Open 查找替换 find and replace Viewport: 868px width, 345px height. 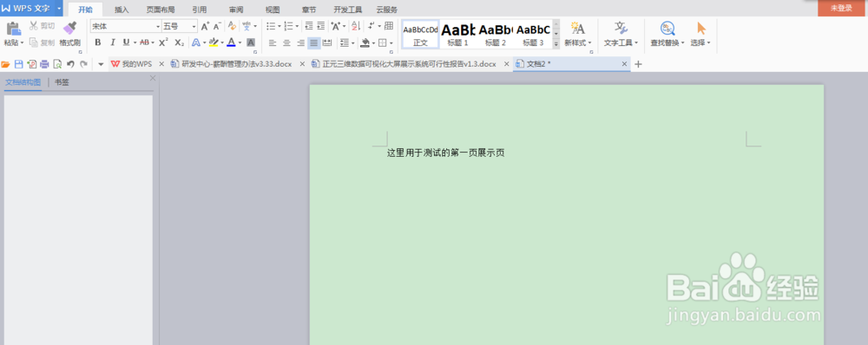667,35
